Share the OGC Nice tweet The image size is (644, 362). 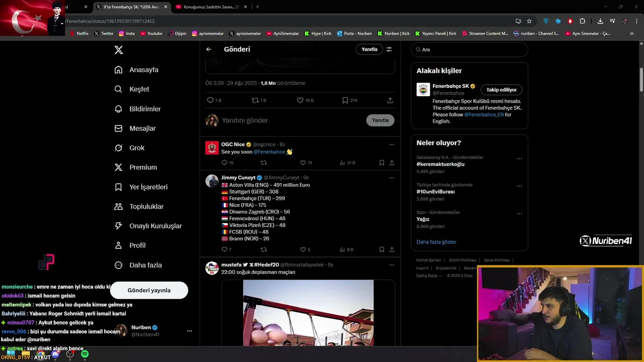click(392, 163)
